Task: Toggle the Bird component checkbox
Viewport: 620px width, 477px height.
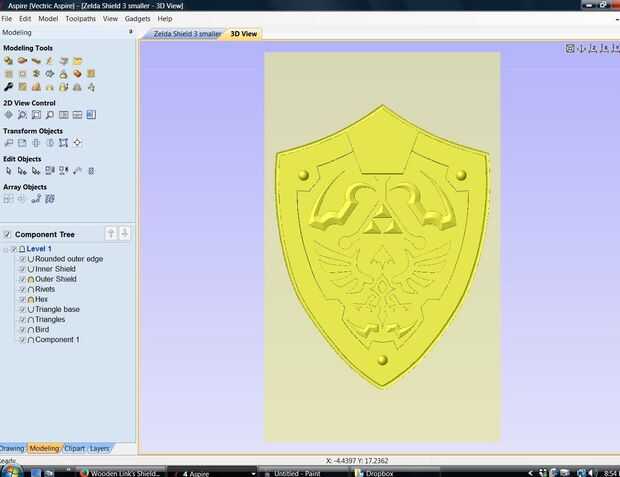Action: coord(23,329)
